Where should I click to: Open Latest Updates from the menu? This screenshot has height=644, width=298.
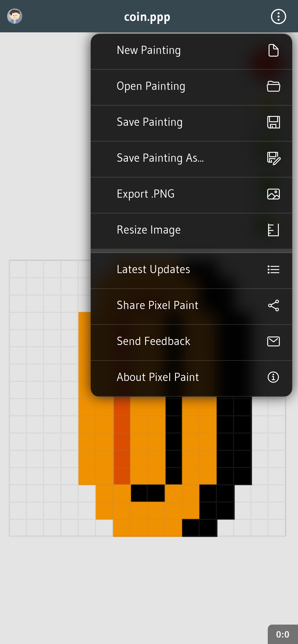[153, 270]
